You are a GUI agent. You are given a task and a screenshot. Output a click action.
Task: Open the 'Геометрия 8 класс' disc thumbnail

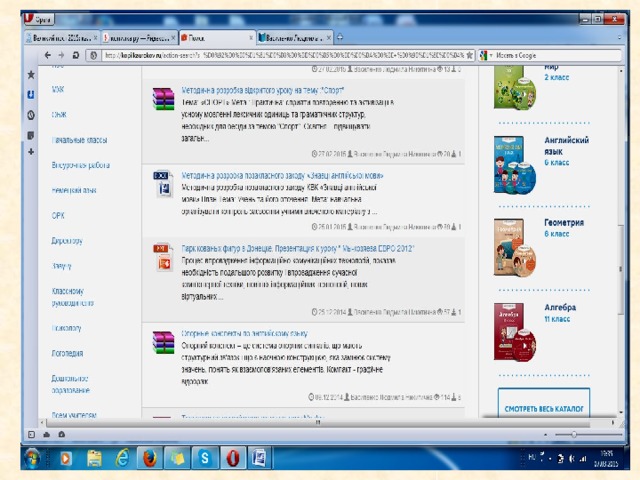[515, 247]
